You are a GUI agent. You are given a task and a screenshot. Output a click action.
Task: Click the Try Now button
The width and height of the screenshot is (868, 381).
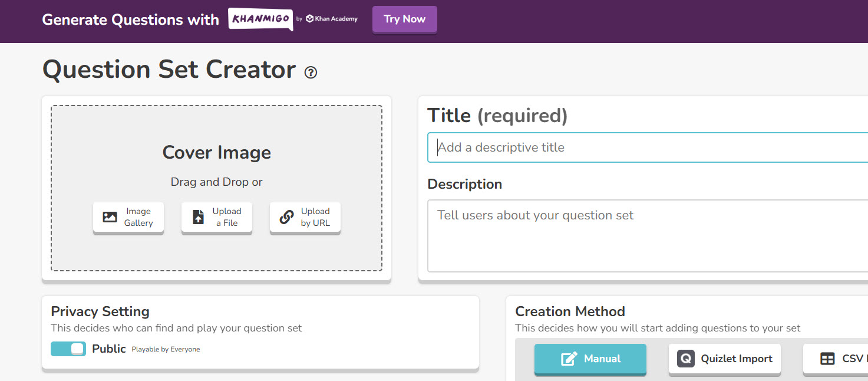404,19
